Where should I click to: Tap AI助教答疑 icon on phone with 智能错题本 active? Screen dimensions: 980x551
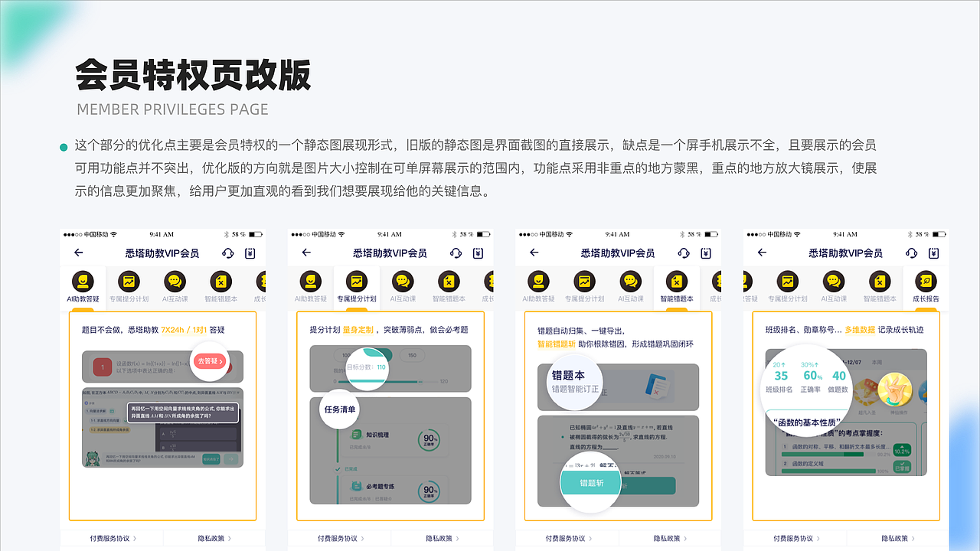point(539,282)
